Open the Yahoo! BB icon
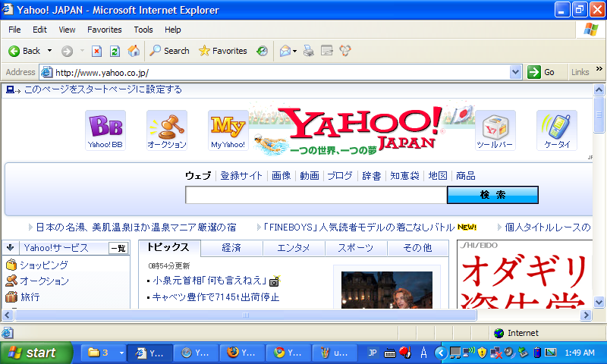 105,130
